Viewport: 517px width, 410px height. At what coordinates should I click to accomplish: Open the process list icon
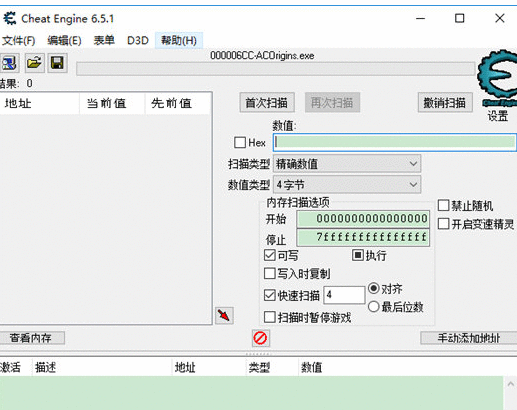point(9,63)
